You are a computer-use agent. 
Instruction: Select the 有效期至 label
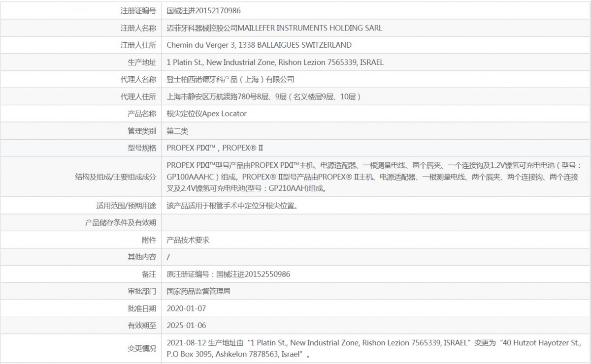pyautogui.click(x=142, y=325)
